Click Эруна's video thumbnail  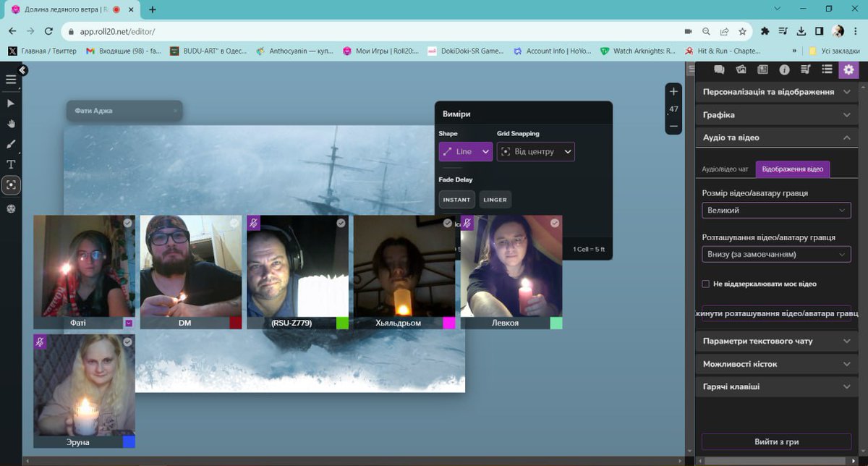84,384
